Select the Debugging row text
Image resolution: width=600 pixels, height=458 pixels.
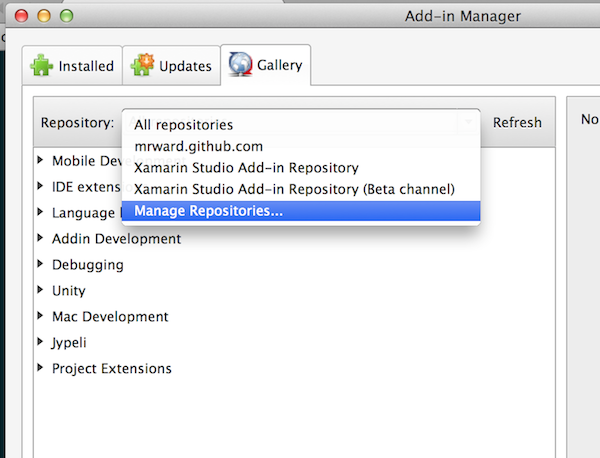pyautogui.click(x=88, y=265)
